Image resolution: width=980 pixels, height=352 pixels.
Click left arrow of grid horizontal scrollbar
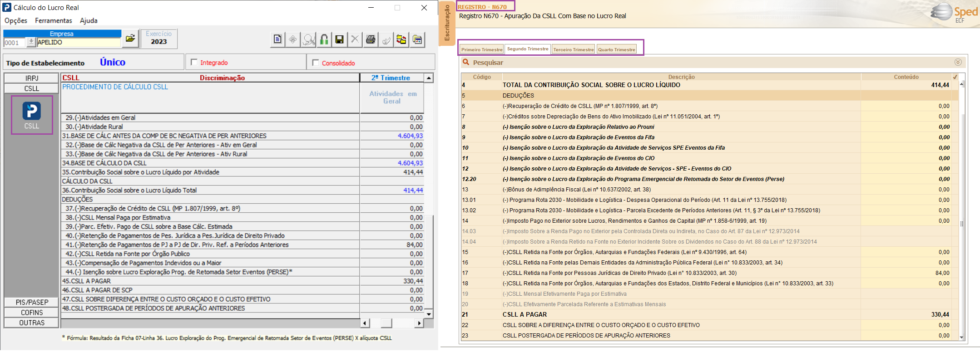pos(365,323)
